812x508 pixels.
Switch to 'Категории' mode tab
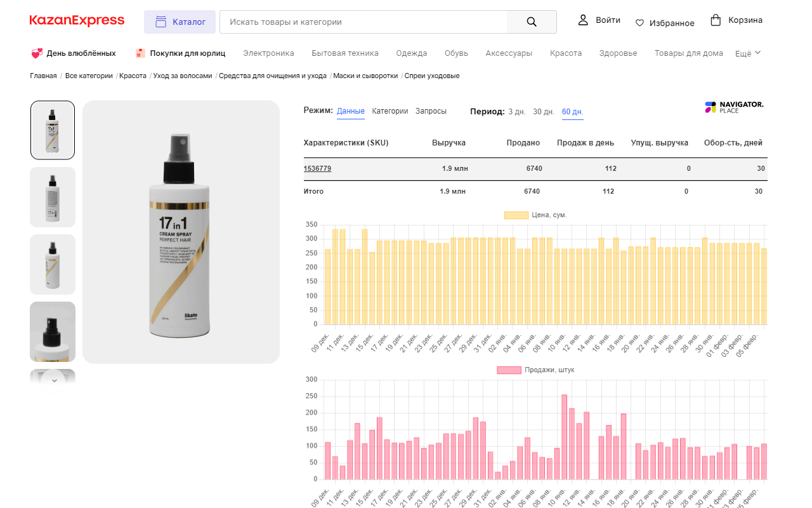coord(390,111)
